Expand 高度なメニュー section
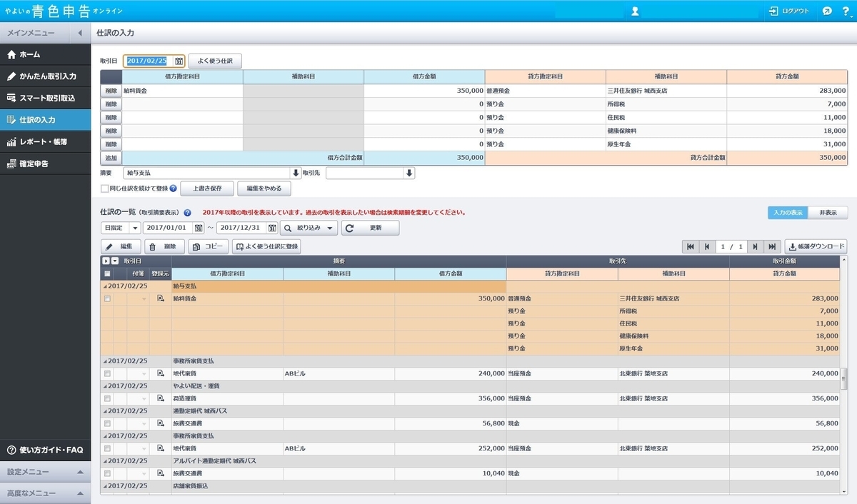Screen dimensions: 857x504 (45, 493)
